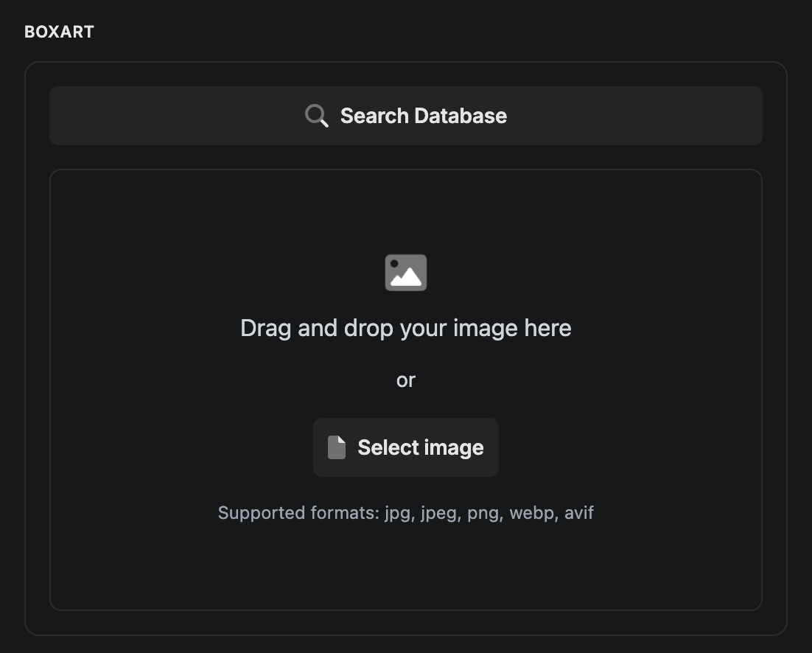Click the file document icon

(337, 447)
